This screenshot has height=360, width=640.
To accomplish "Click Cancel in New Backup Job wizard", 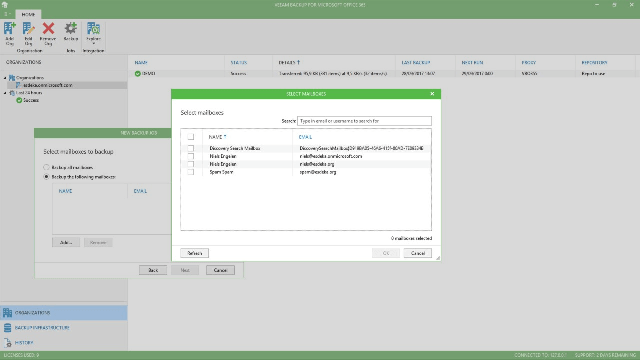I will pos(220,270).
